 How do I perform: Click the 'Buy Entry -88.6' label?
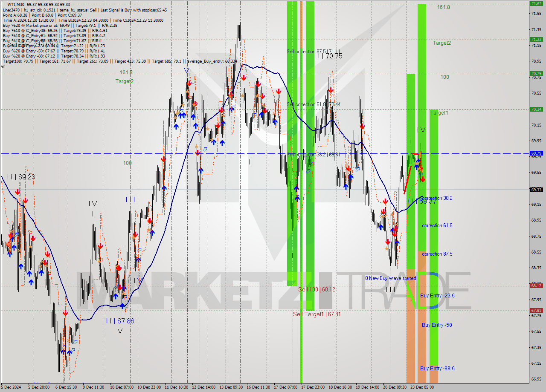coord(437,369)
